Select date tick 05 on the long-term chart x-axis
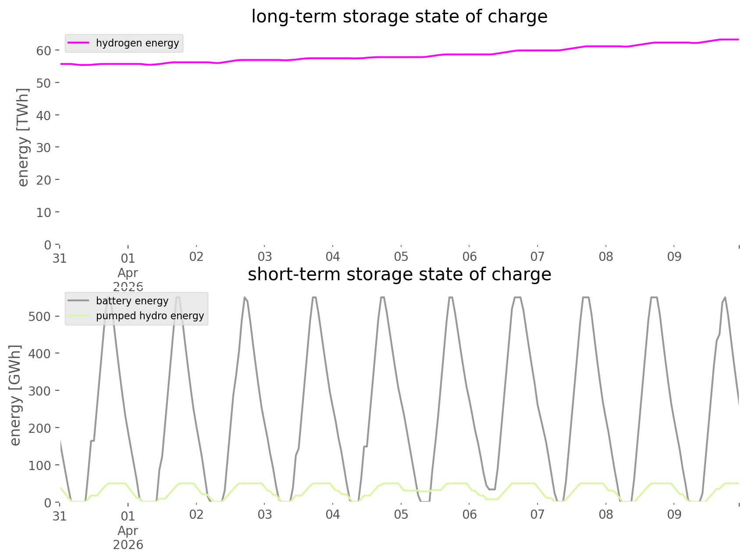748x560 pixels. click(401, 257)
